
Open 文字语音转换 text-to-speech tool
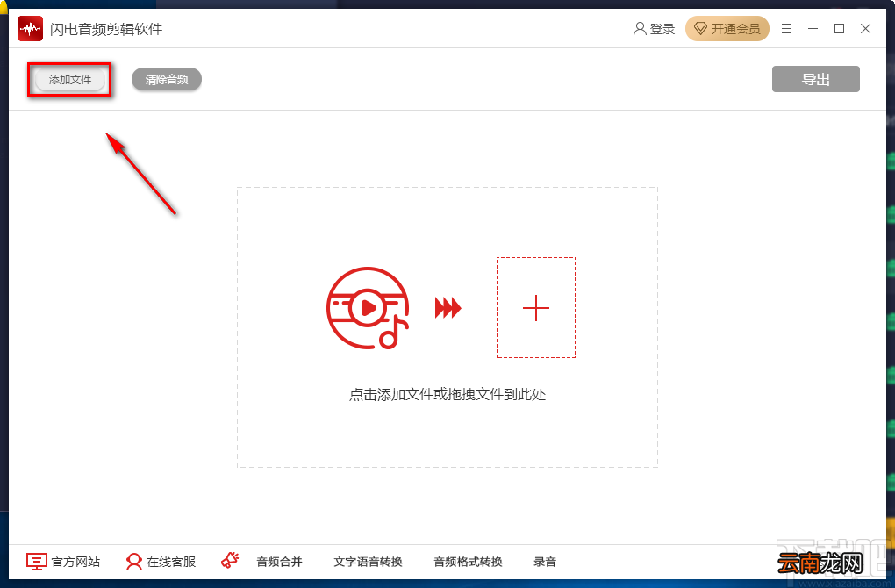click(x=369, y=562)
